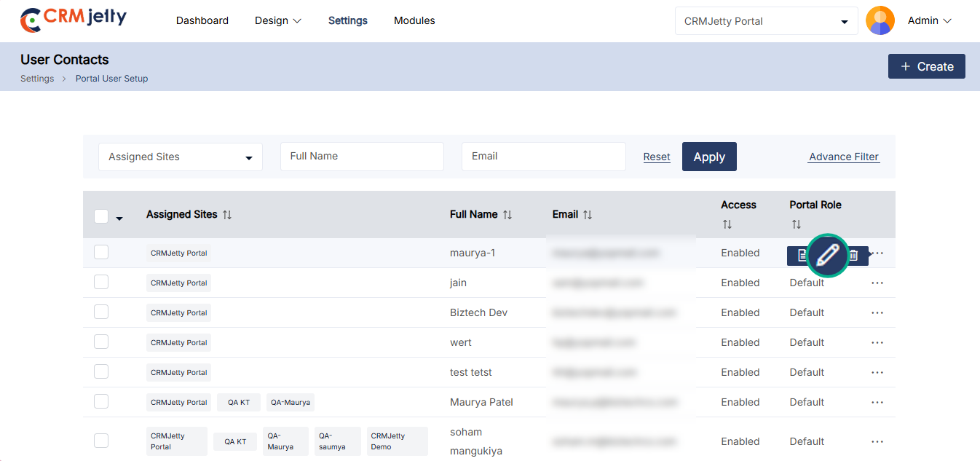The height and width of the screenshot is (461, 980).
Task: Click the Full Name filter field
Action: pyautogui.click(x=362, y=157)
